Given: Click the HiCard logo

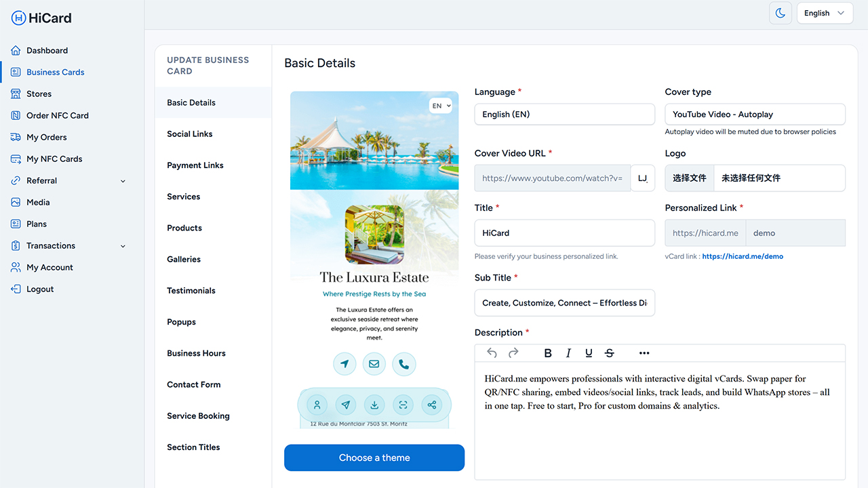Looking at the screenshot, I should tap(41, 18).
